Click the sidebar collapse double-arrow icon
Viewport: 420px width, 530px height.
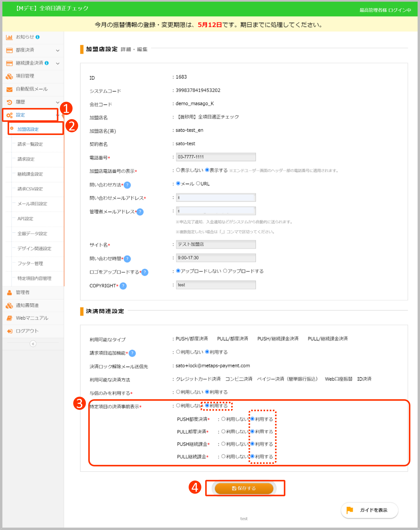click(33, 344)
